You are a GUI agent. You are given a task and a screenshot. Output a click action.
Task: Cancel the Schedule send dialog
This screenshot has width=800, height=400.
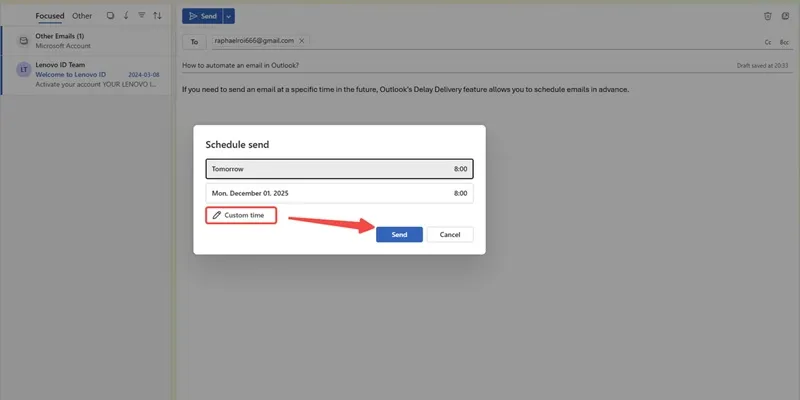point(449,235)
